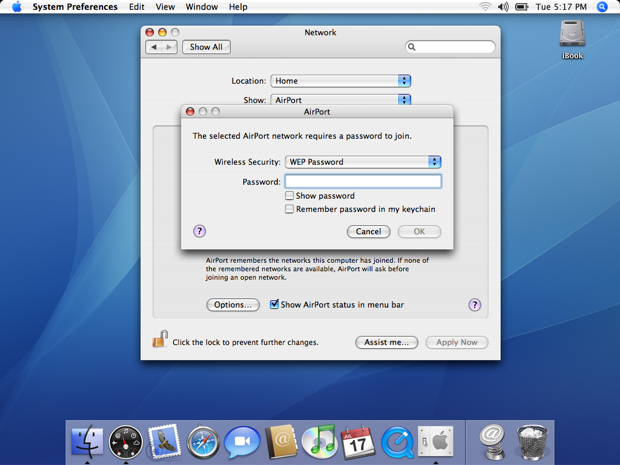This screenshot has width=620, height=465.
Task: Open help button in the Network pane
Action: click(x=474, y=304)
